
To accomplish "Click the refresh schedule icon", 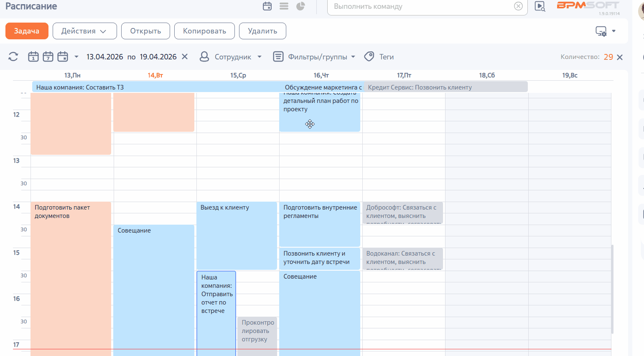I will 13,56.
